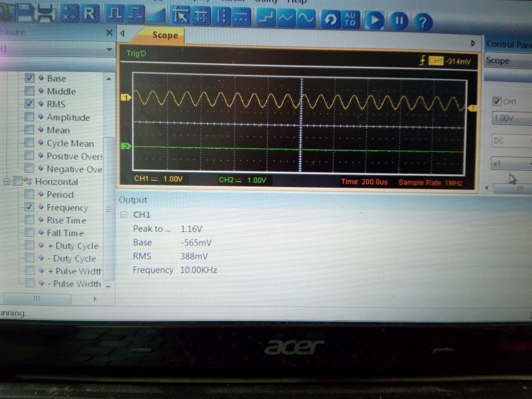Click the CH1 1.00V scale label
532x399 pixels.
click(158, 179)
